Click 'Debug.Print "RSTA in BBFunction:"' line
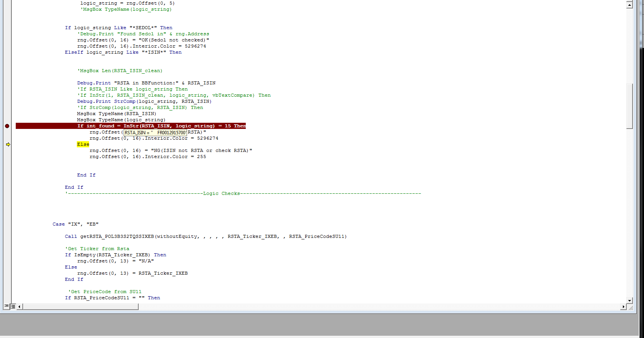Viewport: 644px width, 338px height. [x=146, y=83]
